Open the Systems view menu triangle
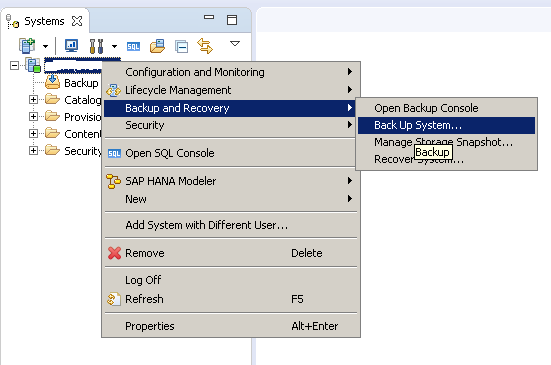The height and width of the screenshot is (365, 551). click(x=235, y=44)
